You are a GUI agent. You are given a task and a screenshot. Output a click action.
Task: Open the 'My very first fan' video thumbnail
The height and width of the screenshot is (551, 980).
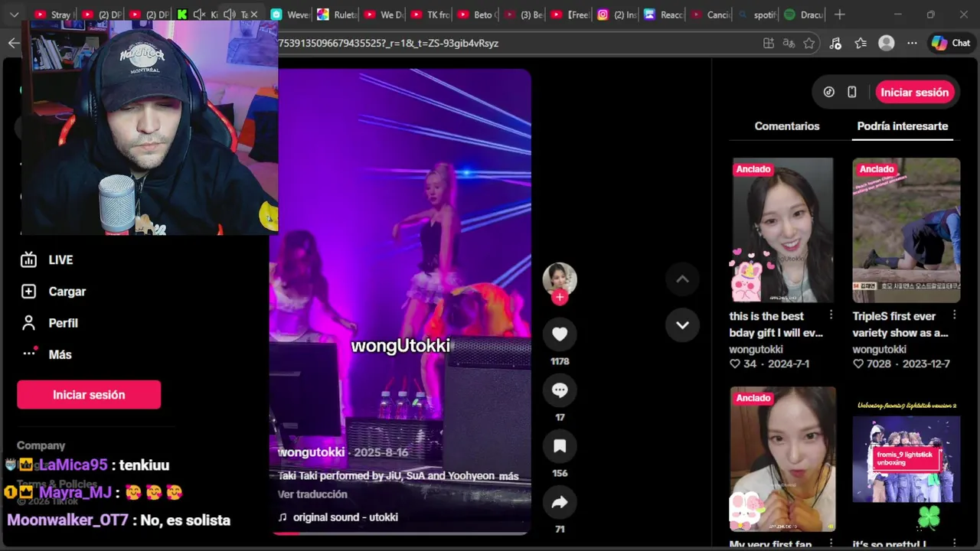782,459
